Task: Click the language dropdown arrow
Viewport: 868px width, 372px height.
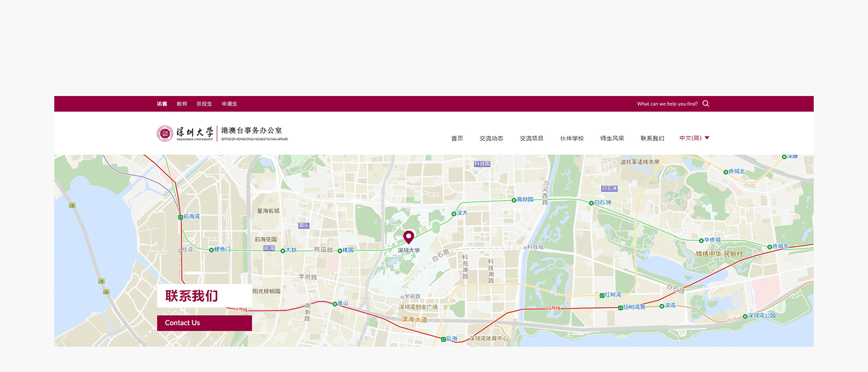Action: click(707, 138)
